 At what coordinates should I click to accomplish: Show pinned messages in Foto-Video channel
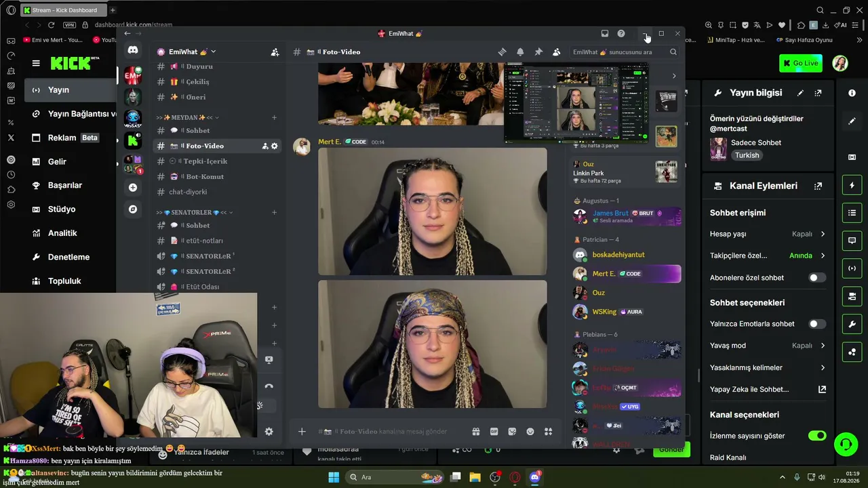(x=538, y=52)
